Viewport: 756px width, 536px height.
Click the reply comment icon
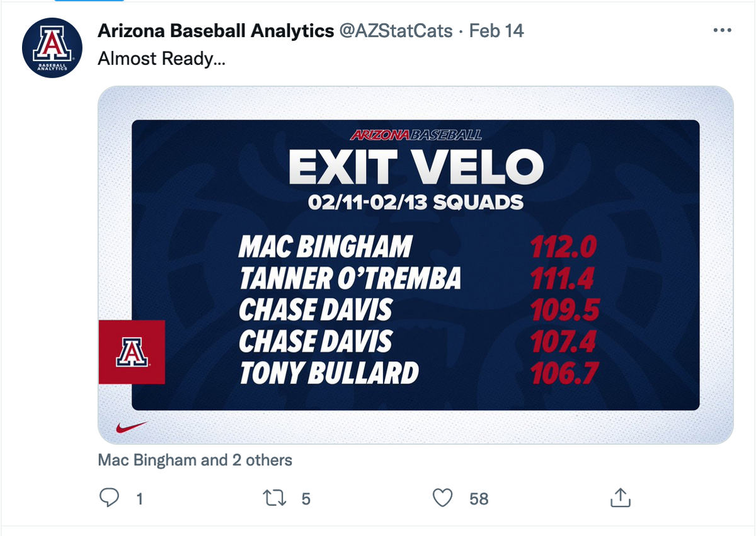coord(111,498)
